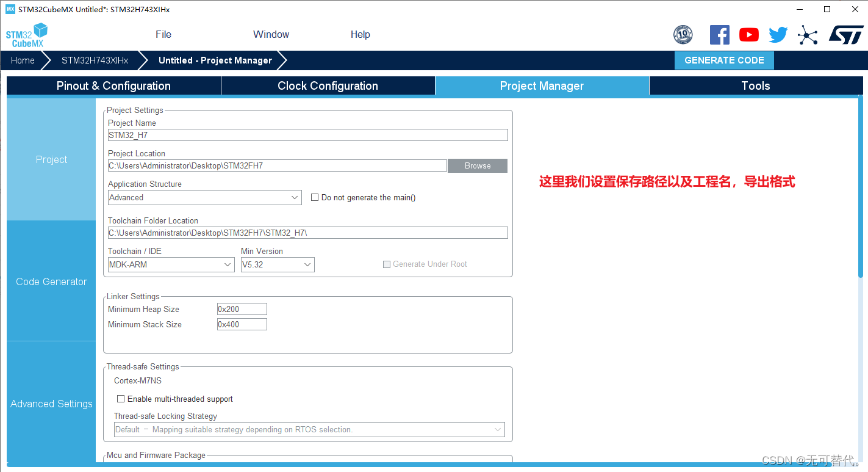The height and width of the screenshot is (472, 868).
Task: Click the MX app icon in title bar
Action: click(10, 9)
